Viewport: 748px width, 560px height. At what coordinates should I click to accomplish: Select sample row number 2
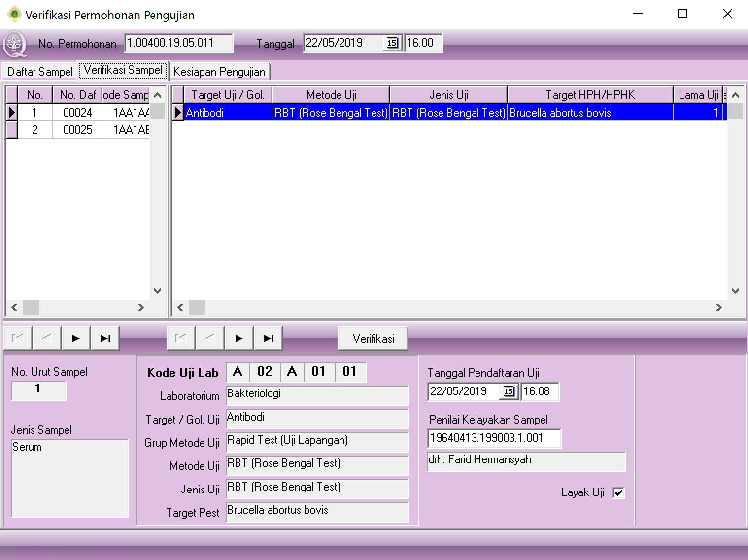pos(35,130)
